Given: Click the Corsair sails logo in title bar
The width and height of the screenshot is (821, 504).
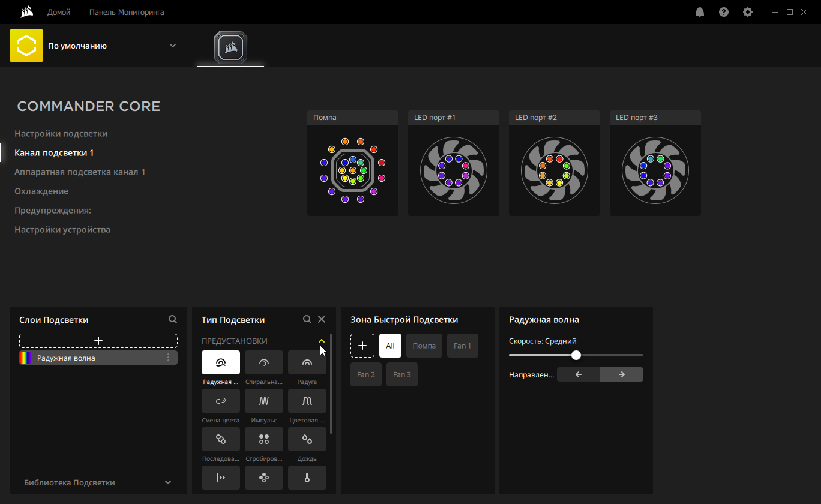Looking at the screenshot, I should [x=26, y=12].
